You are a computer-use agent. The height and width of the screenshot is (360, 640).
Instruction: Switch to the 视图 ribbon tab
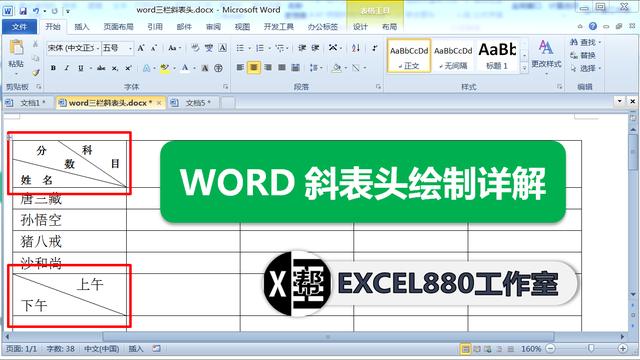tap(242, 27)
